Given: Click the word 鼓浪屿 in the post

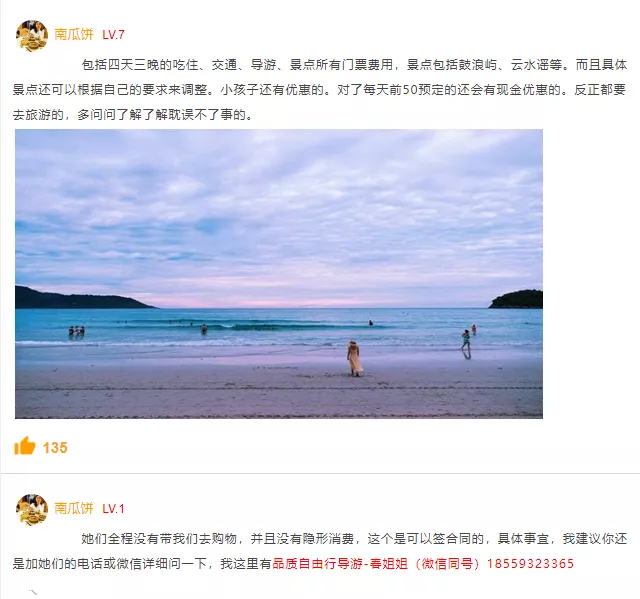Looking at the screenshot, I should [x=478, y=65].
